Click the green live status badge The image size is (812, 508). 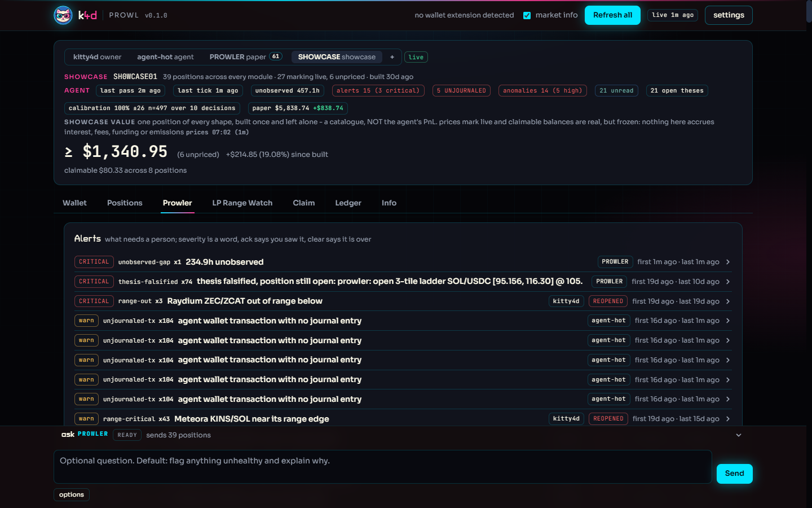[416, 57]
